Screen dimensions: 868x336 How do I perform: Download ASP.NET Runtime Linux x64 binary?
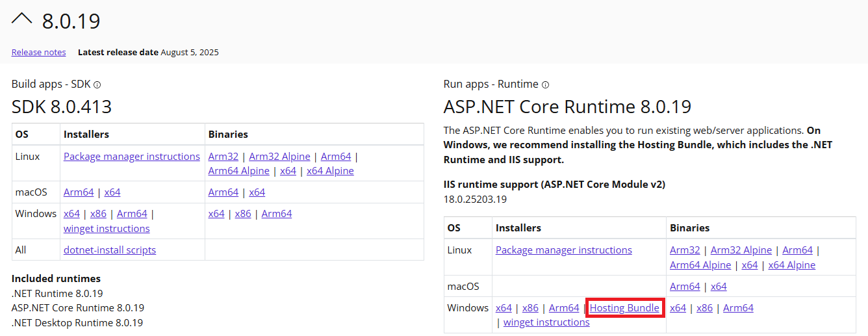click(750, 265)
